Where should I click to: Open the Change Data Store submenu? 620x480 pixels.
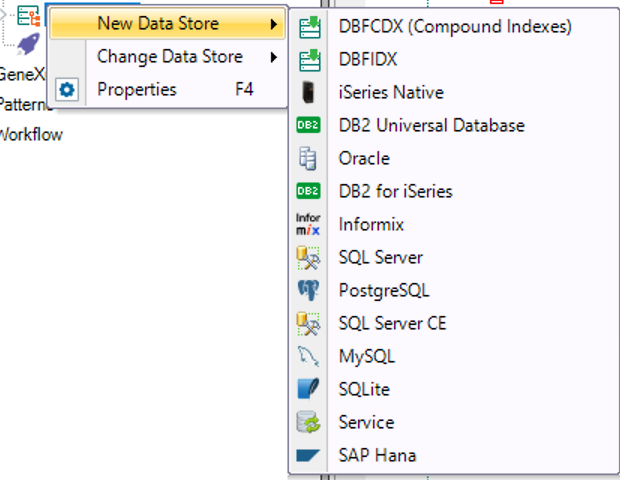168,57
